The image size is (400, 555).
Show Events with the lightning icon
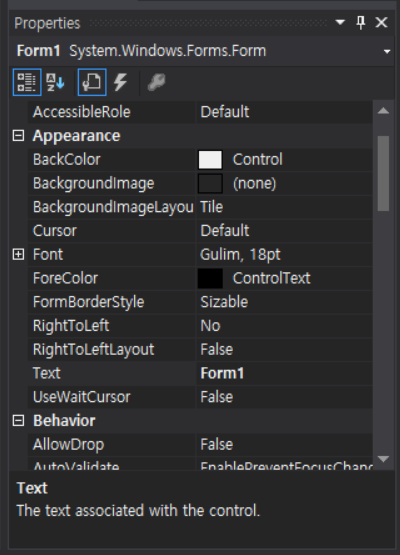click(x=120, y=82)
